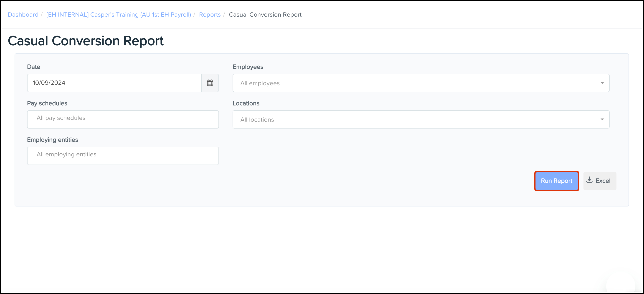This screenshot has height=294, width=644.
Task: Click the Employees dropdown caret arrow
Action: tap(602, 83)
